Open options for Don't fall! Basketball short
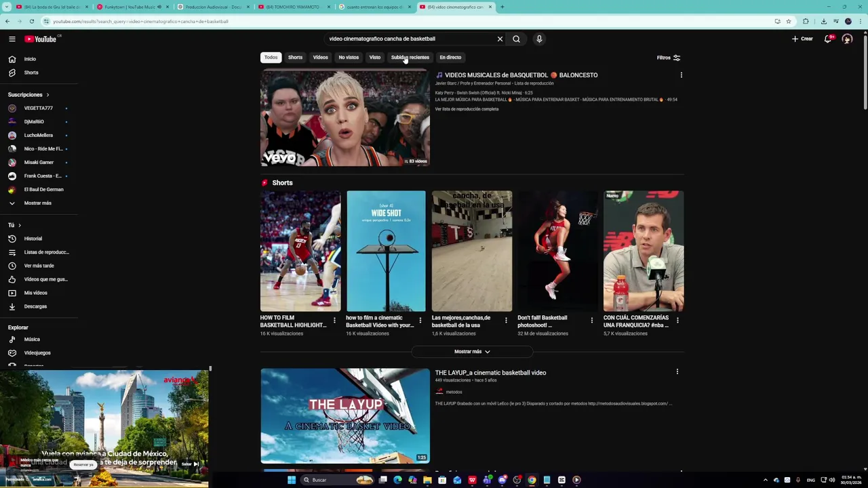Screen dimensions: 868x488 591,320
